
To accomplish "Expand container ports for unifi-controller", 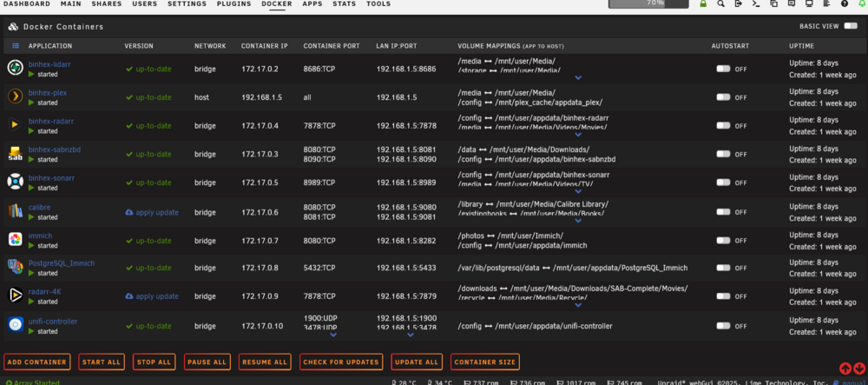I will pos(333,335).
